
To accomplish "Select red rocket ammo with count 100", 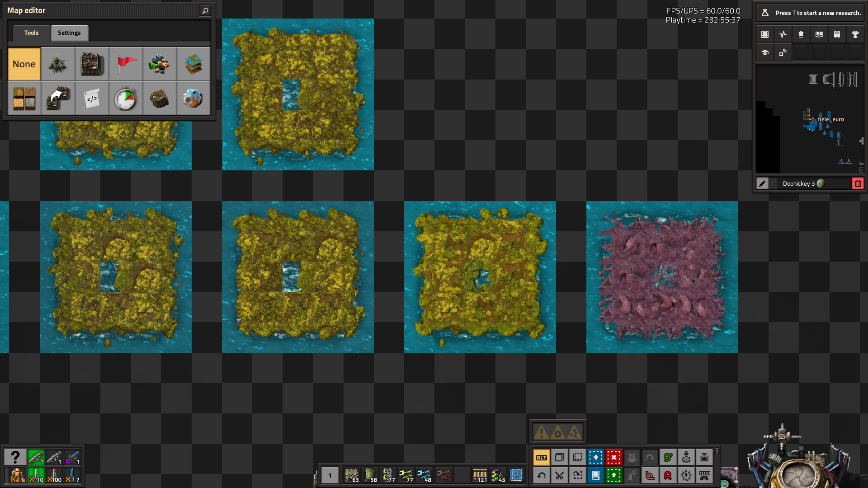I will (54, 475).
